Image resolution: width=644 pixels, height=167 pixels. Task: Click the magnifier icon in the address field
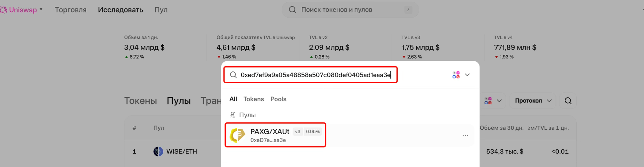pos(233,75)
